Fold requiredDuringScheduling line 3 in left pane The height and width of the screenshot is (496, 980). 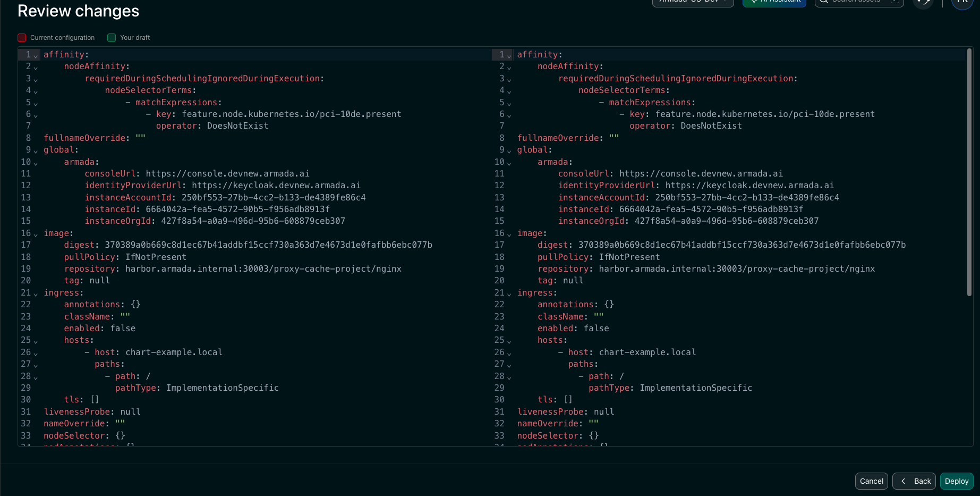point(36,79)
